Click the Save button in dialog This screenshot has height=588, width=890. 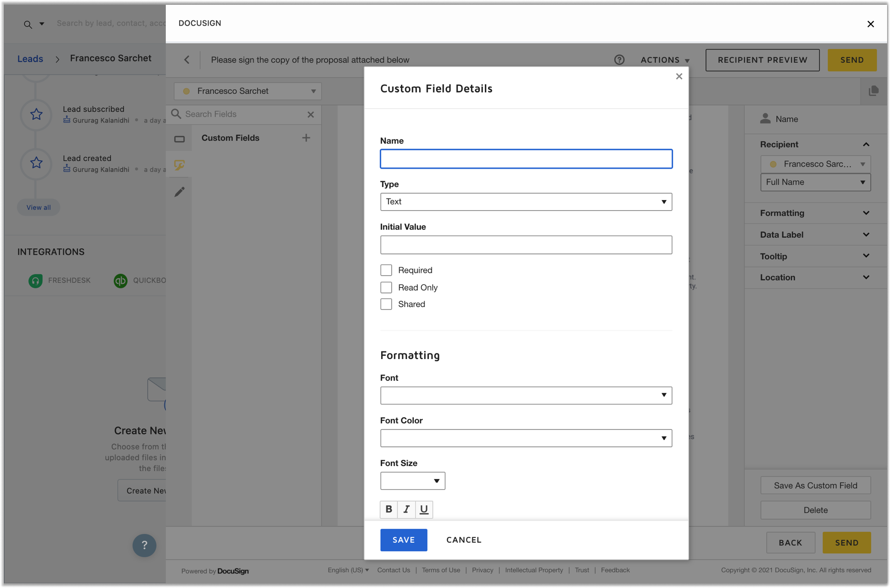coord(403,540)
